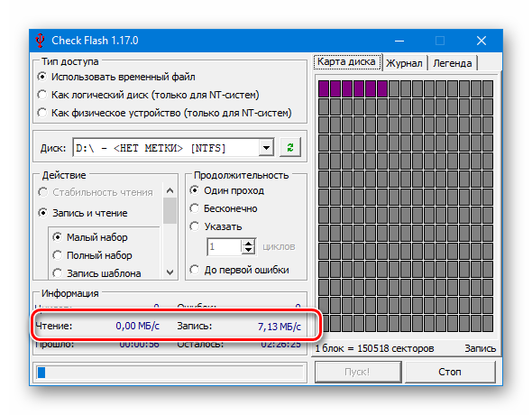Viewport: 532px width, 415px height.
Task: Click the Стоп button
Action: [x=450, y=372]
